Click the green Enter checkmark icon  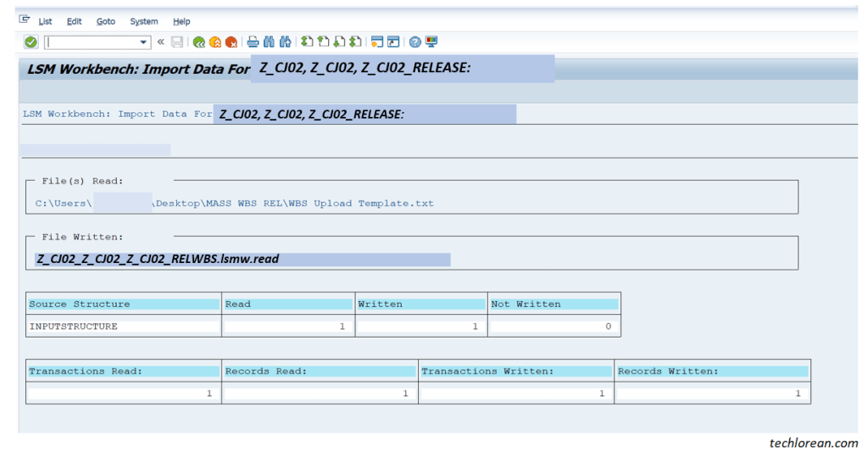pos(31,42)
